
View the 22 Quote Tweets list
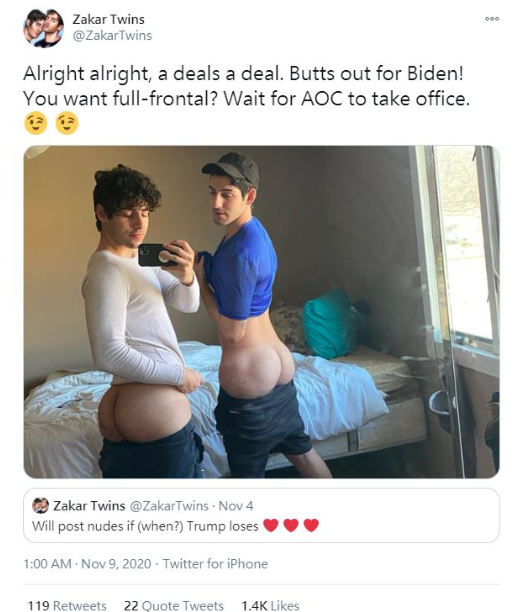[174, 605]
